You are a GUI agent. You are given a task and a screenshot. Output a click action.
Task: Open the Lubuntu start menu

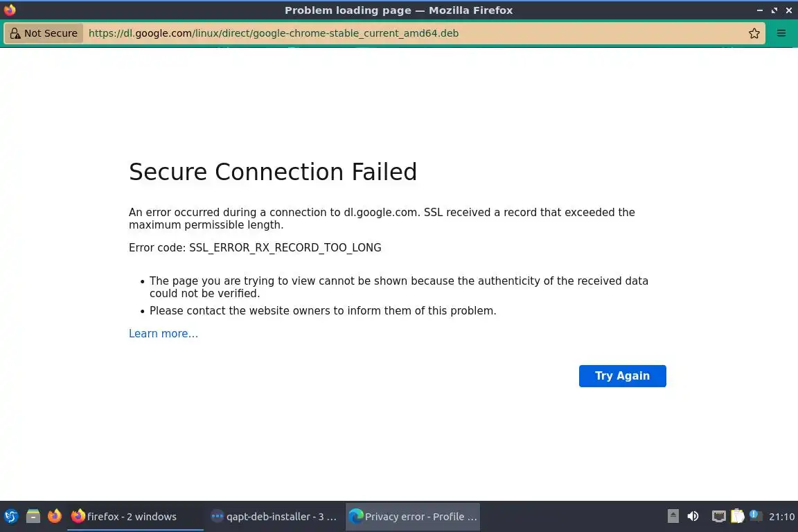pos(11,516)
